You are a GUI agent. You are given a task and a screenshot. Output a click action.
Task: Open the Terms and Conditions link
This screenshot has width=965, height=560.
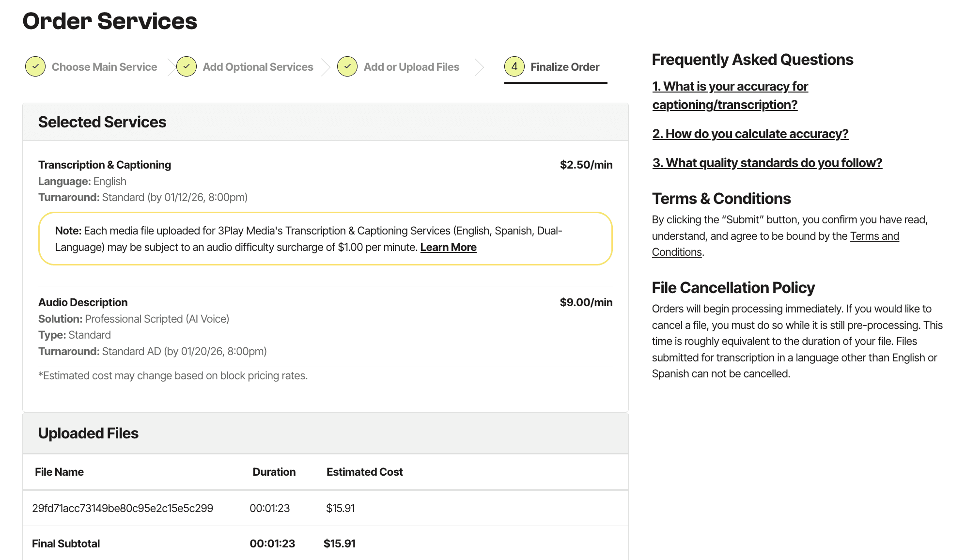[x=874, y=236]
